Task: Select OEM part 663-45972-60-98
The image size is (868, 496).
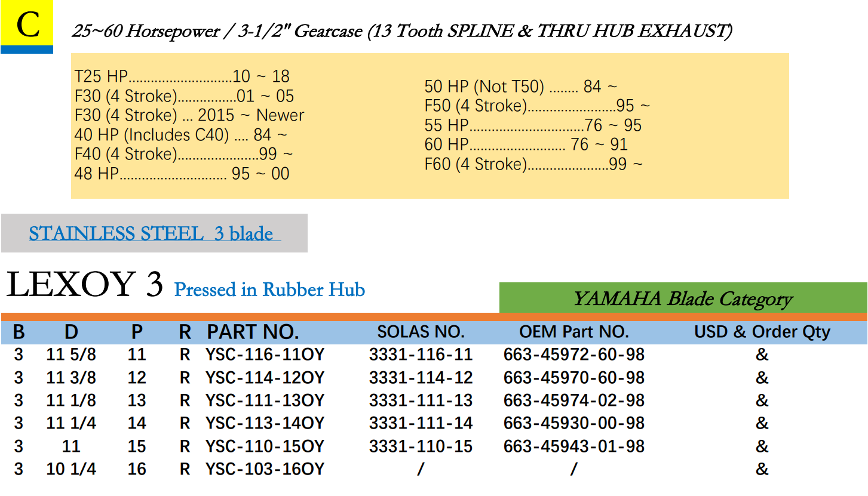Action: click(574, 355)
